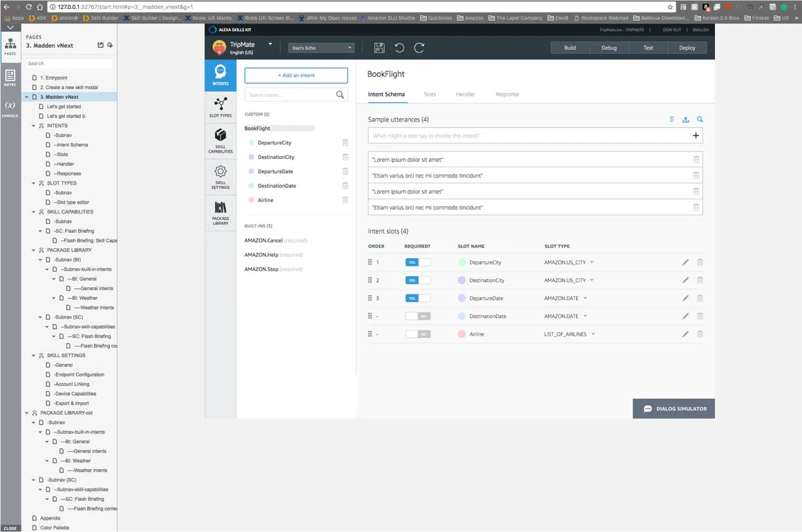Open the Axure Notes panel icon
Viewport: 802px width, 532px height.
point(10,78)
